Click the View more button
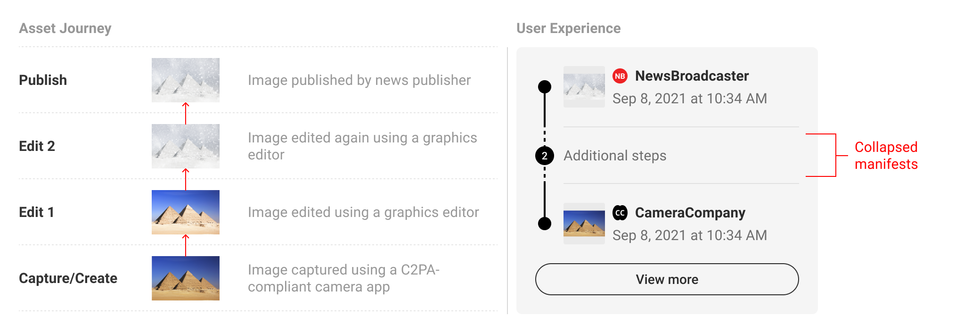Screen dimensions: 980x333 (x=667, y=279)
